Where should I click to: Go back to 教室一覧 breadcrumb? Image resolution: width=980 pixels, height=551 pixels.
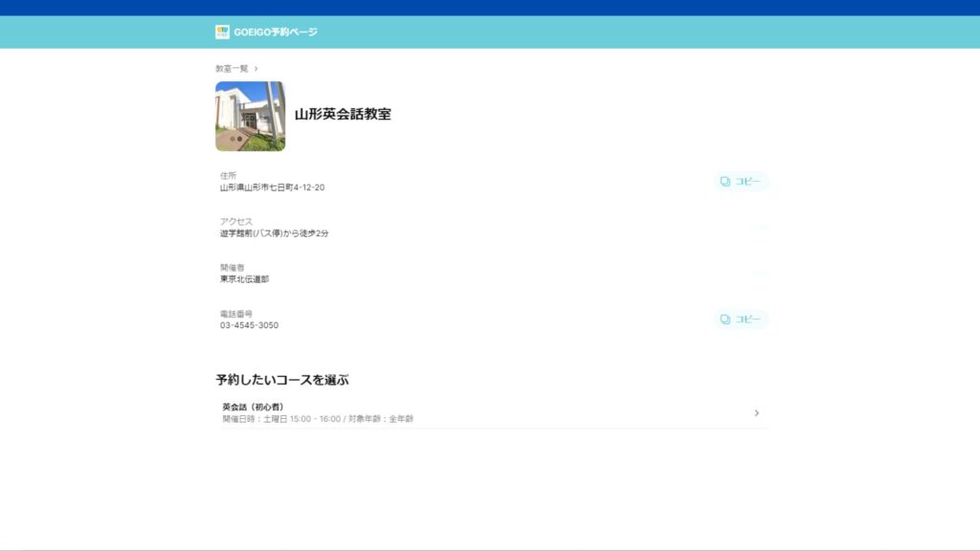pyautogui.click(x=232, y=69)
